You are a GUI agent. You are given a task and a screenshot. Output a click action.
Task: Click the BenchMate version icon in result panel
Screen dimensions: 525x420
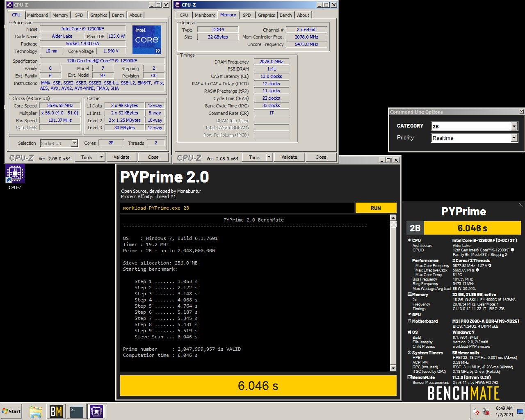click(x=409, y=377)
